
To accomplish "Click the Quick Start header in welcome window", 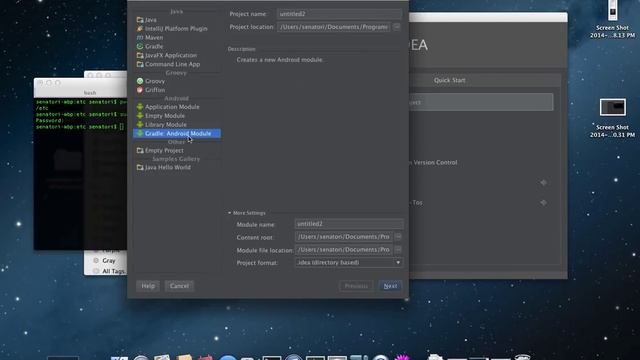I will coord(449,80).
